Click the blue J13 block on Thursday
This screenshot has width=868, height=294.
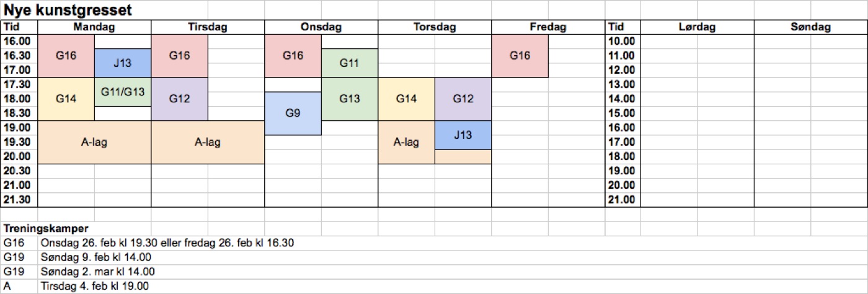[x=463, y=135]
